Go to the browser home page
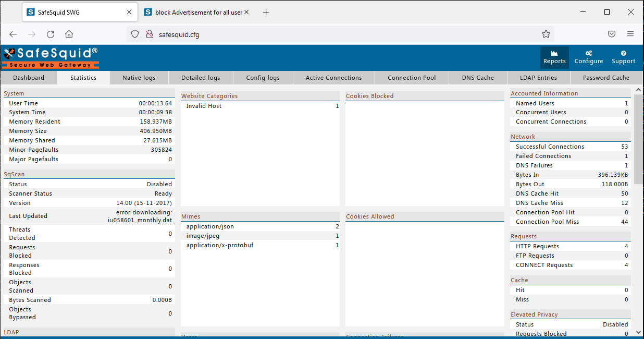Image resolution: width=644 pixels, height=339 pixels. click(69, 34)
